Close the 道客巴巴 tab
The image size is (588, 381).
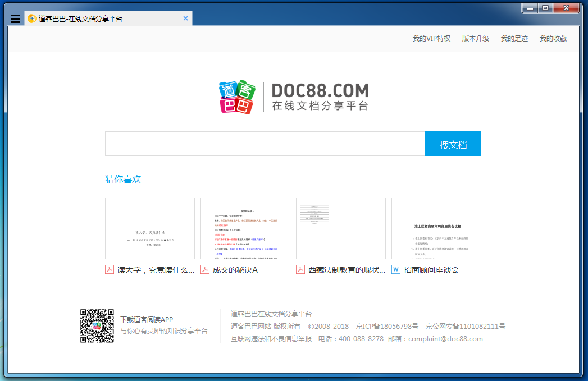click(x=185, y=19)
